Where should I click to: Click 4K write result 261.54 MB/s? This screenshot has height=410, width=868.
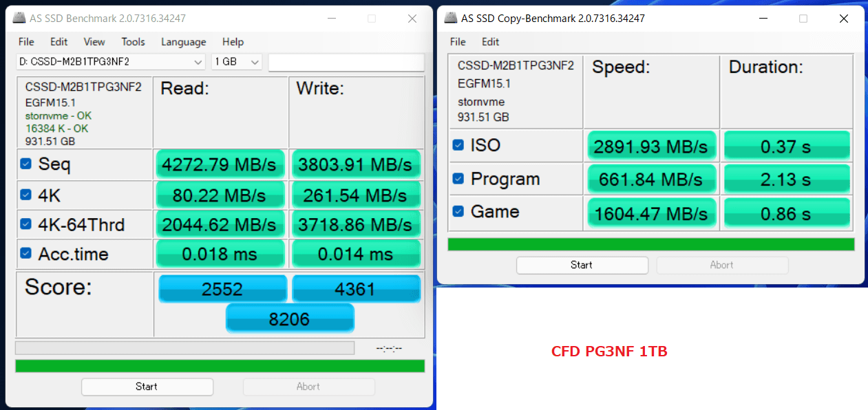tap(356, 195)
